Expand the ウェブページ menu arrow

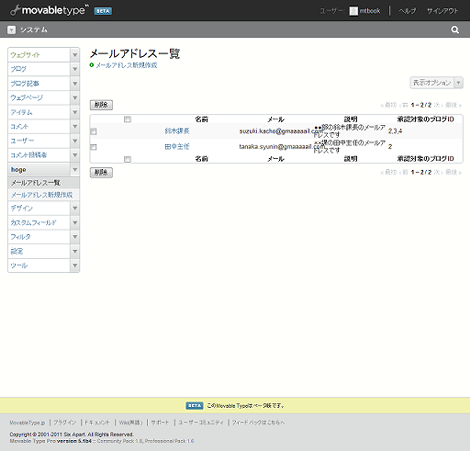75,98
